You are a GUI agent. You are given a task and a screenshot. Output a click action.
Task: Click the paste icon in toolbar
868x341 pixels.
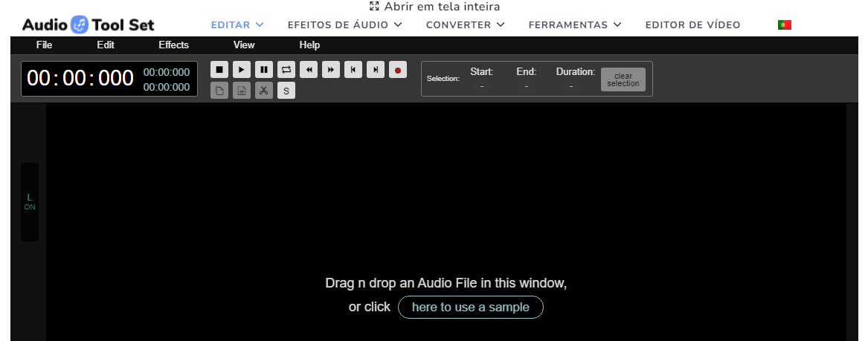(241, 90)
